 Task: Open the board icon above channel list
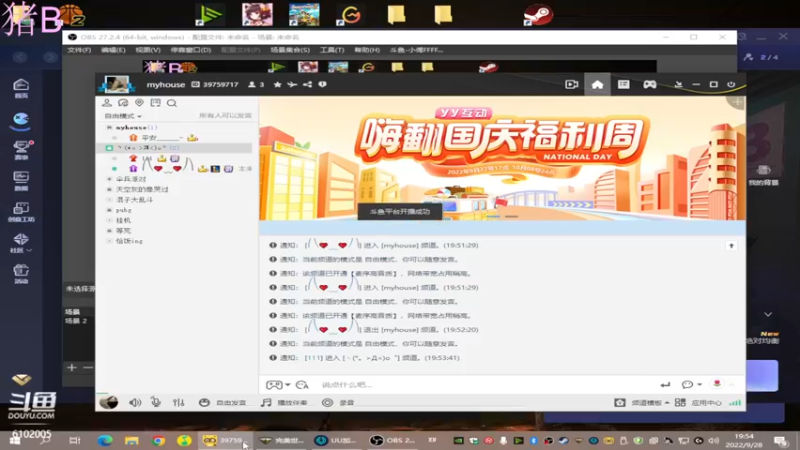point(156,103)
